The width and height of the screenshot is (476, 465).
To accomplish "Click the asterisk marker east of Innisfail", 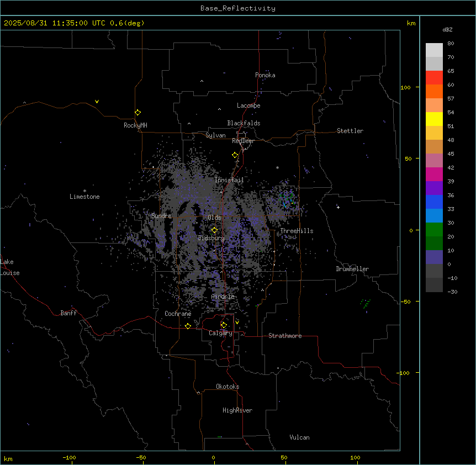I will pos(277,167).
